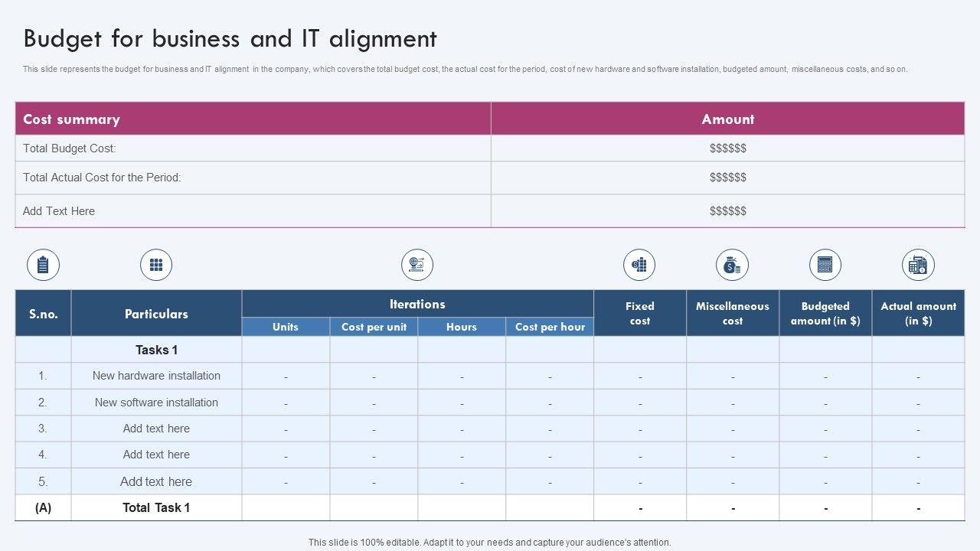Click the 'Particulars' column header

pos(156,313)
